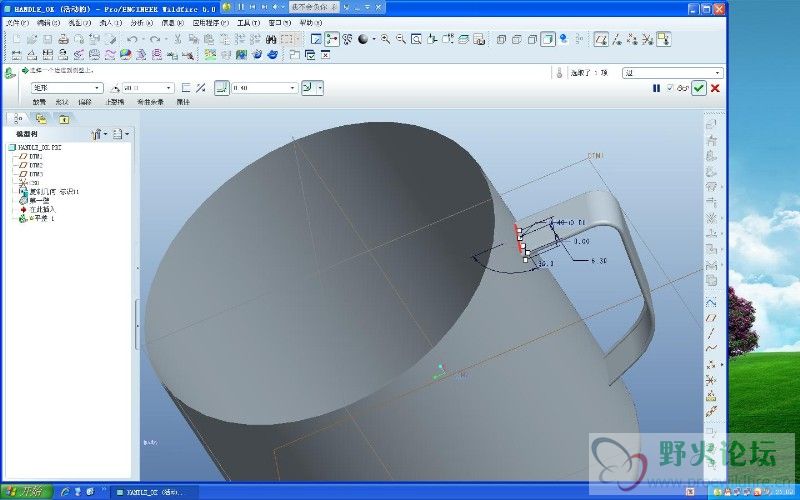Switch to Model Tree navigator tab
The image size is (800, 500).
click(18, 119)
